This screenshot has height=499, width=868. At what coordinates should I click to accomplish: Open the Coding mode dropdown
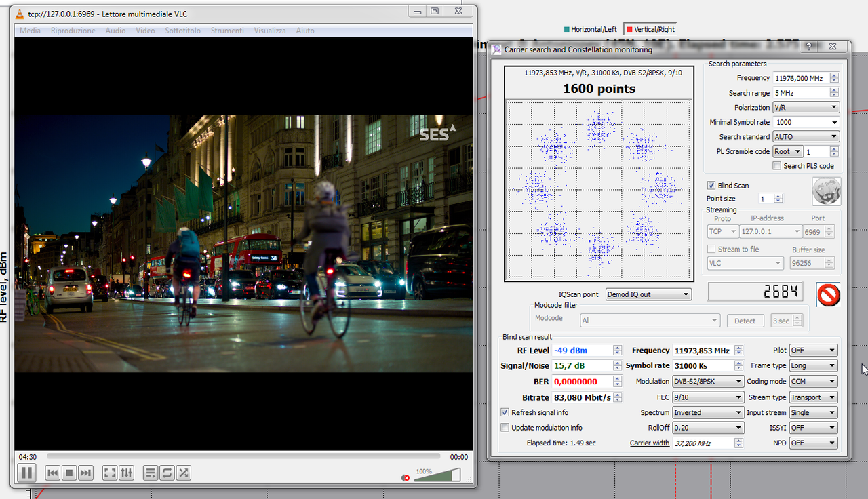(x=814, y=382)
